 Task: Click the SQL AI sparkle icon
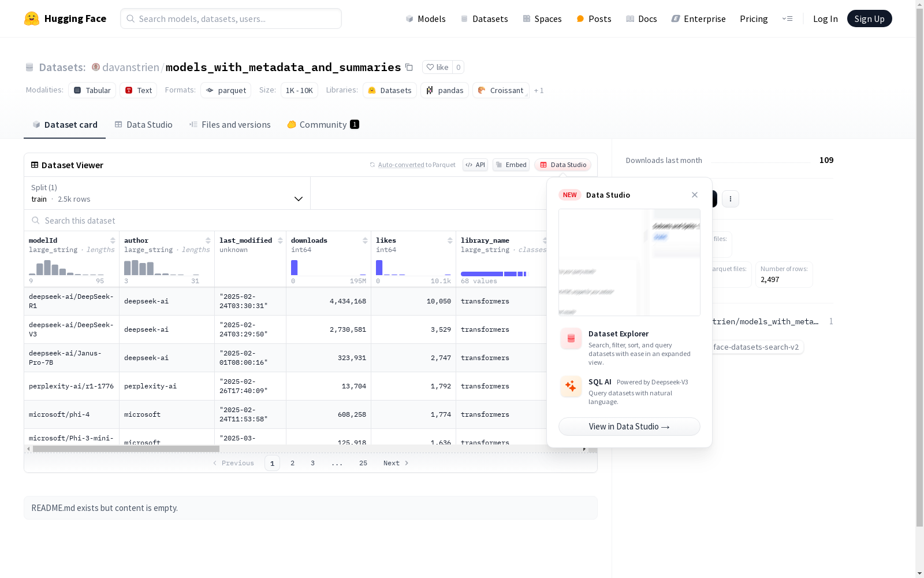[571, 387]
